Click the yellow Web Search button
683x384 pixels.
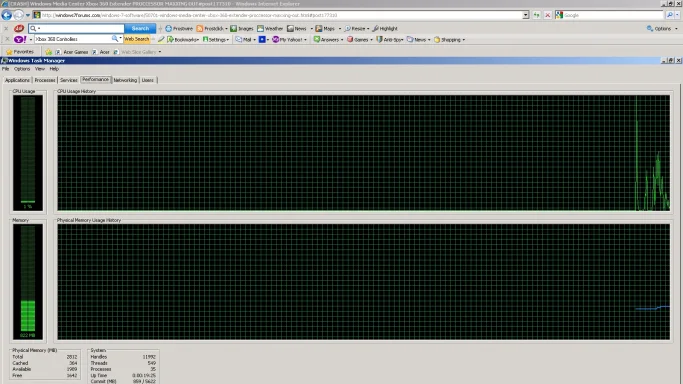pos(136,39)
